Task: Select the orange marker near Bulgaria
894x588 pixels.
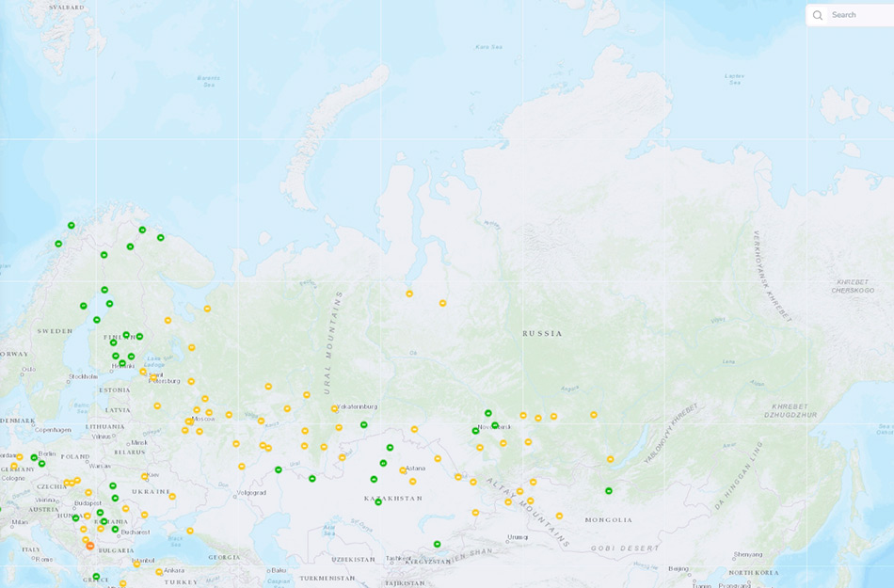Action: coord(90,546)
